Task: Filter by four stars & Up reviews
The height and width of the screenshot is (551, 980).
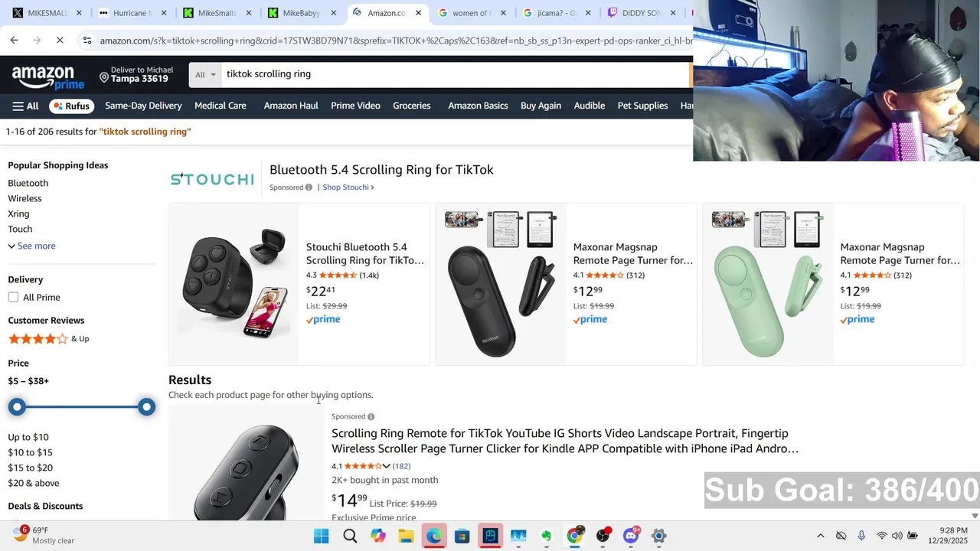Action: click(x=48, y=338)
